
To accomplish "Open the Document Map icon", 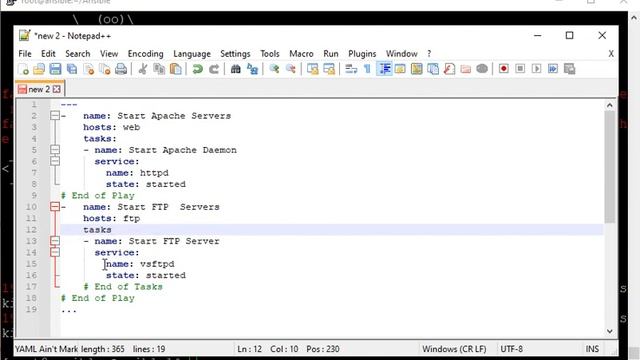I will coord(417,69).
